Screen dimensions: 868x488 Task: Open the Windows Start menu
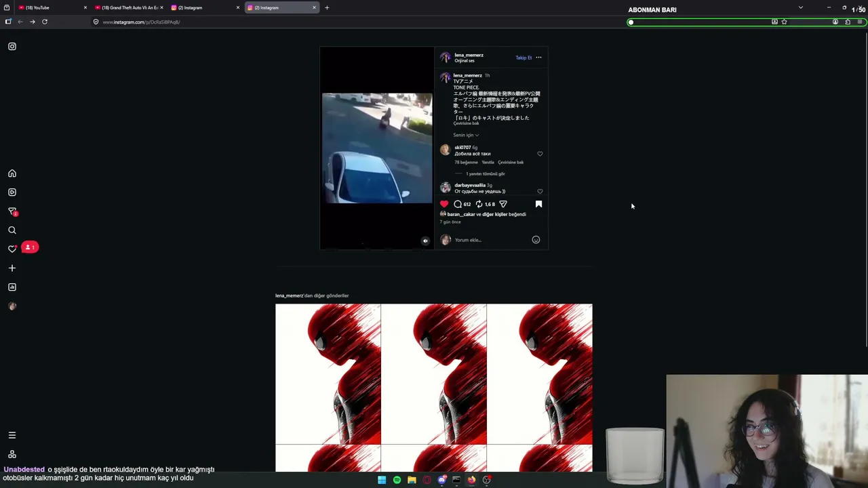click(382, 480)
